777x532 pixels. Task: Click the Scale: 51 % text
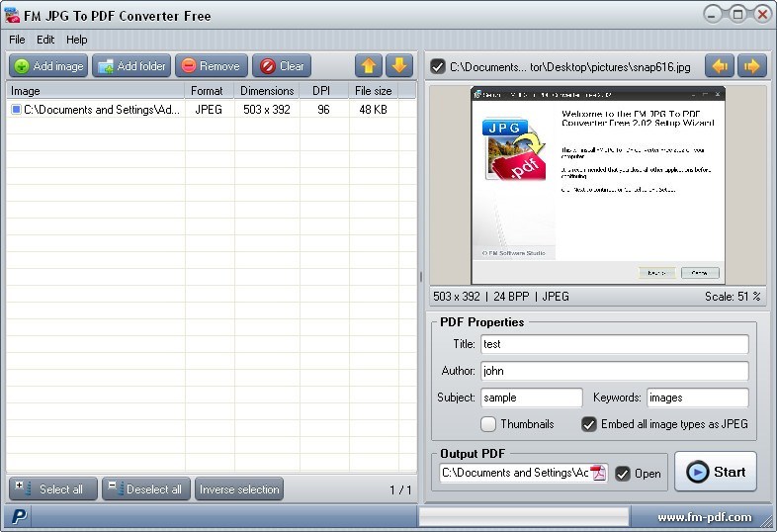point(733,297)
